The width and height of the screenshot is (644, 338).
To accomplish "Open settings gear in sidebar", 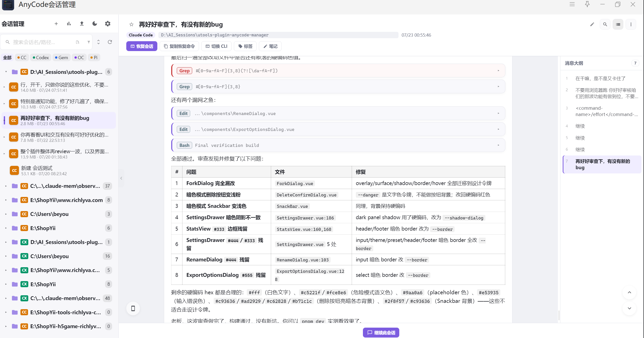I will 108,24.
